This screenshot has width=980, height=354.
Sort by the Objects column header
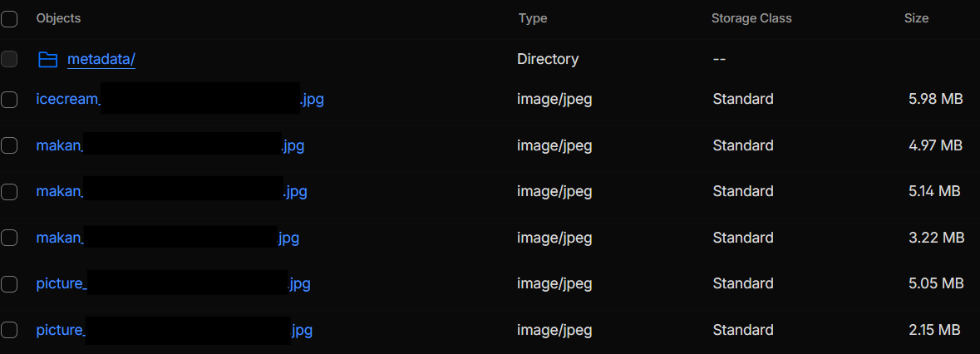click(58, 18)
